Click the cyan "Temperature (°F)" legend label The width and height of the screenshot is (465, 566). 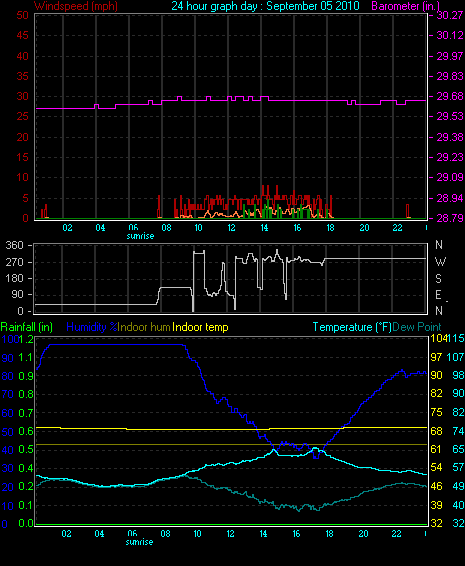pos(352,327)
